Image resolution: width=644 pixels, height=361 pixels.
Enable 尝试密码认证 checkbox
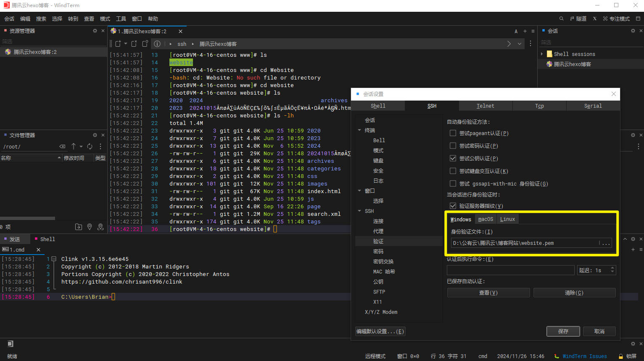point(453,146)
